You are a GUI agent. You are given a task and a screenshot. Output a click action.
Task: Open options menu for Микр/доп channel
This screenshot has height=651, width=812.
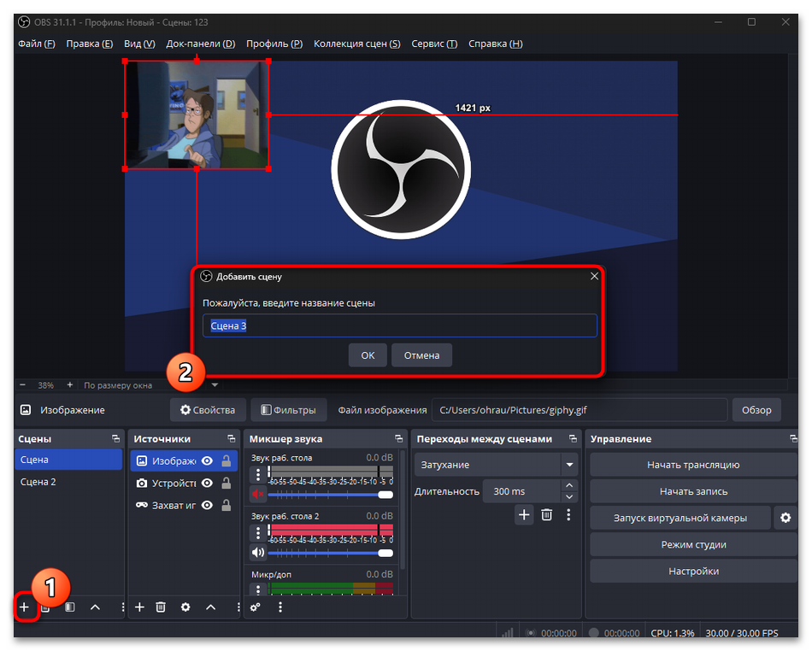coord(258,589)
